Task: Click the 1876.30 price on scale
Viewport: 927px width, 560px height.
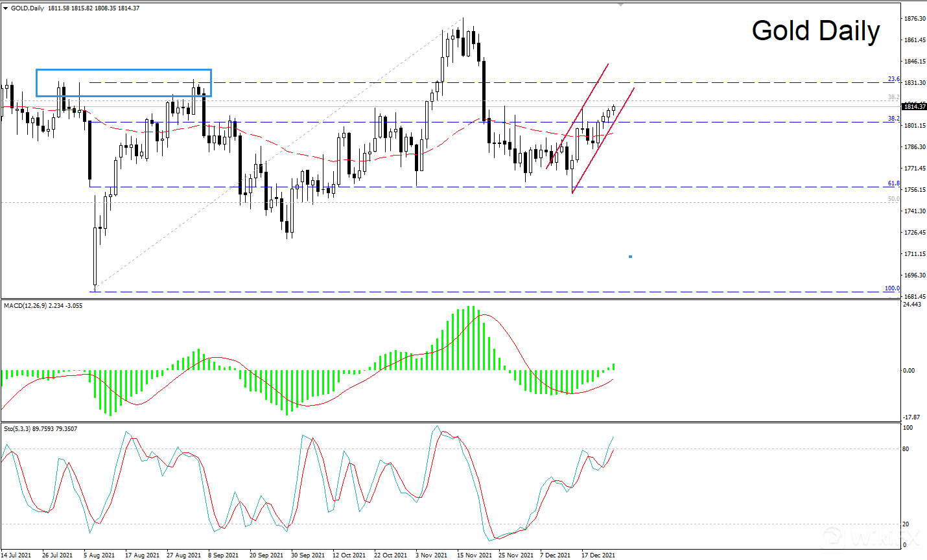Action: click(915, 19)
